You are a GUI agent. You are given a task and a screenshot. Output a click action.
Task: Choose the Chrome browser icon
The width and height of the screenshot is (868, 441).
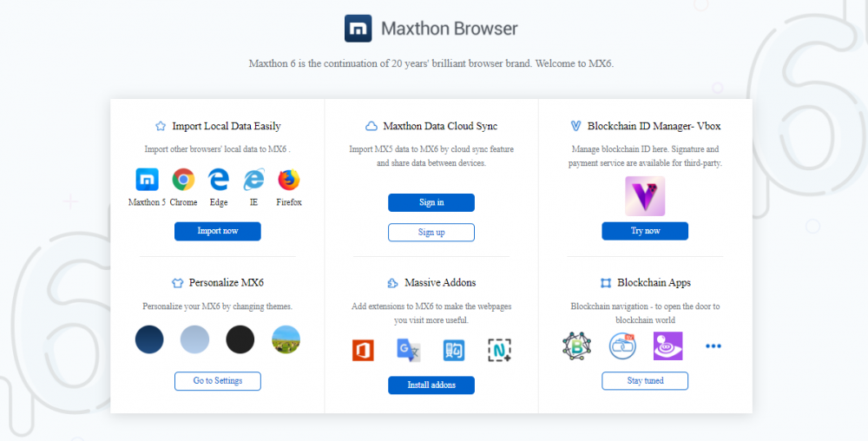(x=183, y=180)
